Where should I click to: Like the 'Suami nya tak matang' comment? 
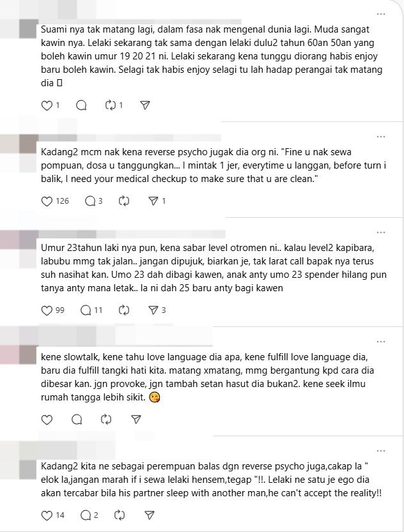click(47, 105)
